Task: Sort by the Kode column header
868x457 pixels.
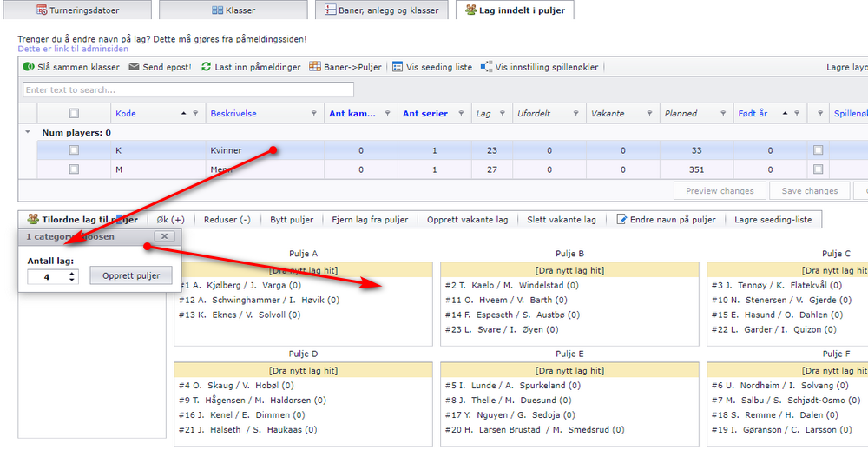Action: click(x=126, y=114)
